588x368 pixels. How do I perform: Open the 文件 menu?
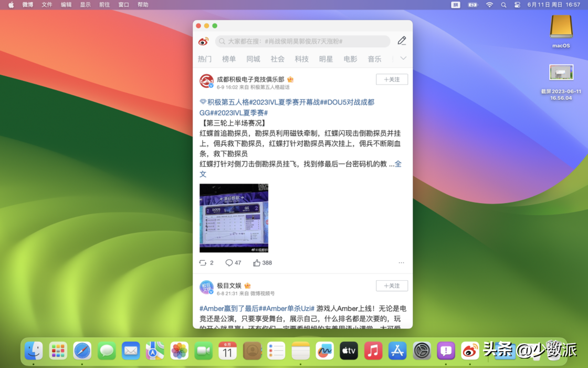(47, 5)
